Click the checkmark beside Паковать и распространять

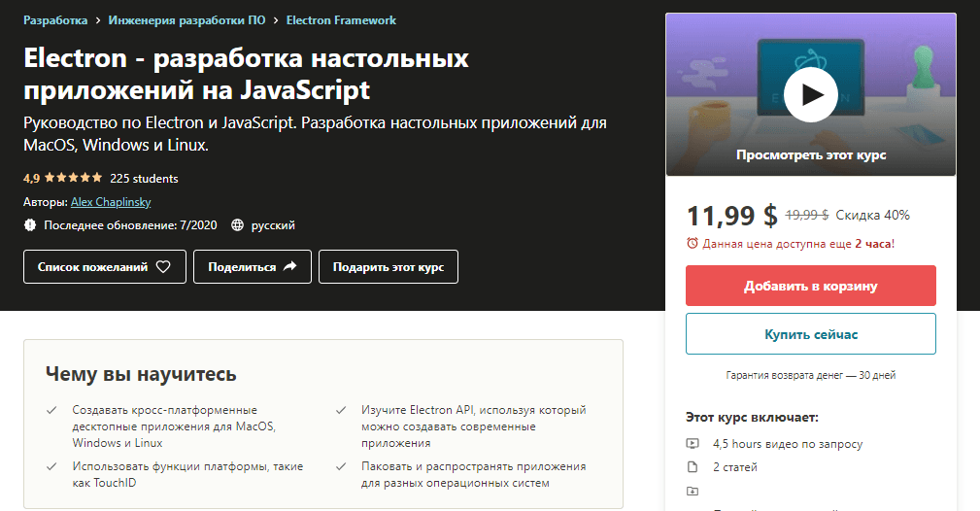coord(341,466)
